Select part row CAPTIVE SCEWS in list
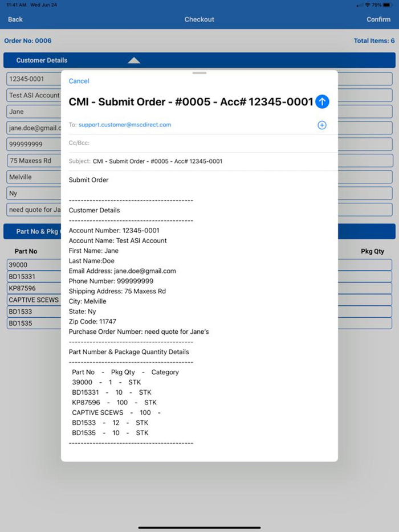 click(199, 300)
